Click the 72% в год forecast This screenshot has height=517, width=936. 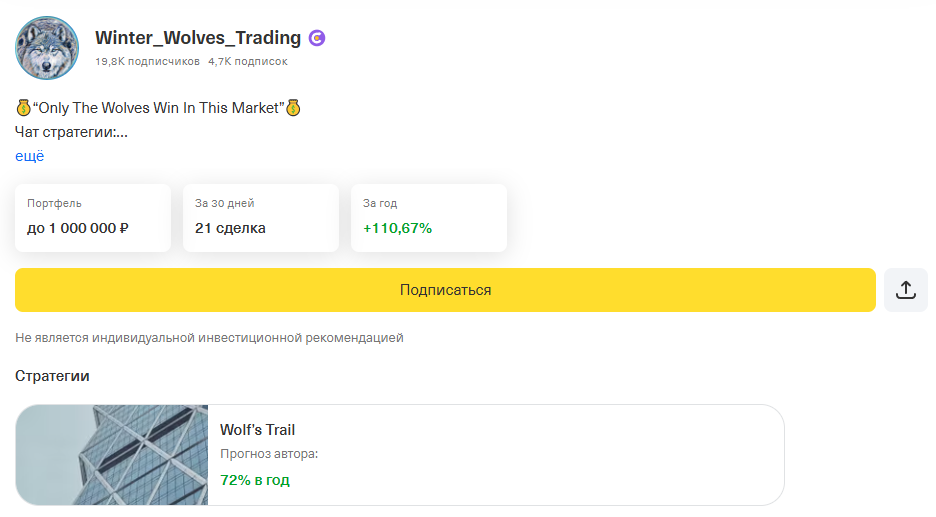pyautogui.click(x=255, y=480)
